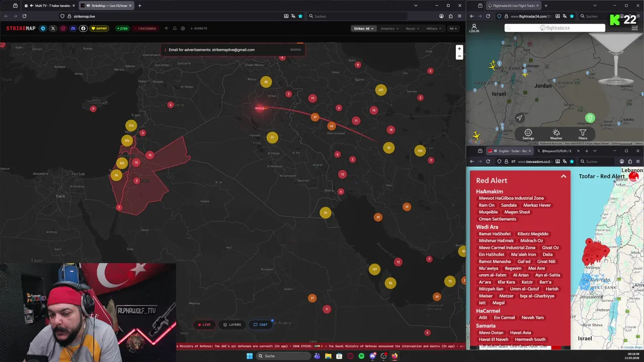Open the Recon dropdown

coord(413,29)
